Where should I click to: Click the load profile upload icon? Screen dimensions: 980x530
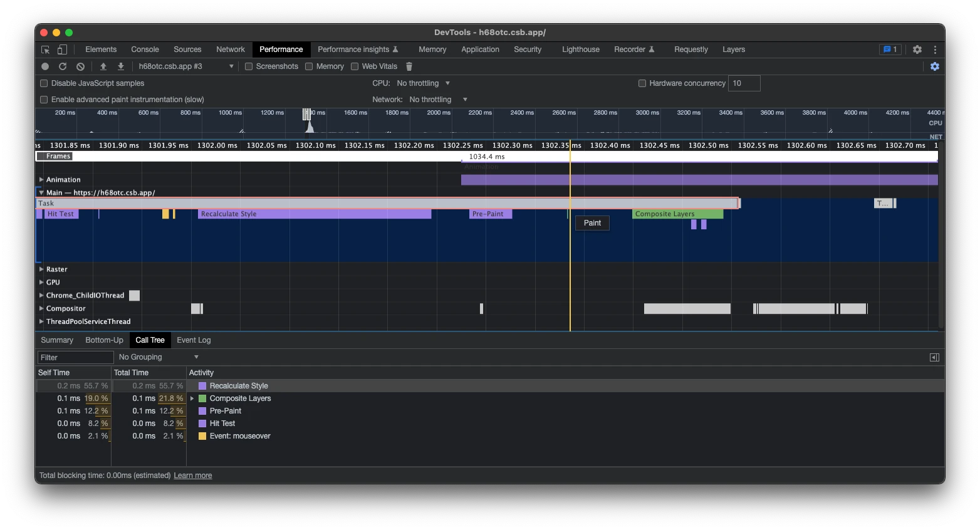(103, 66)
